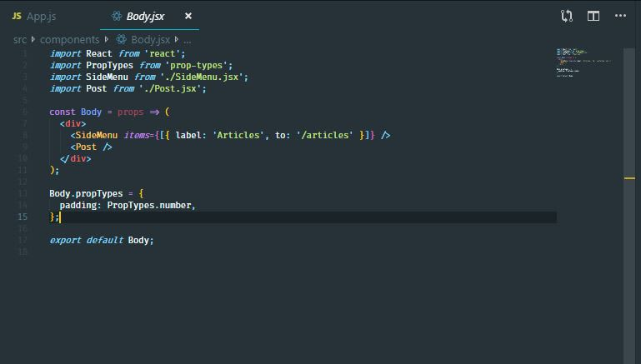
Task: Click the '/articles' path string
Action: (324, 135)
